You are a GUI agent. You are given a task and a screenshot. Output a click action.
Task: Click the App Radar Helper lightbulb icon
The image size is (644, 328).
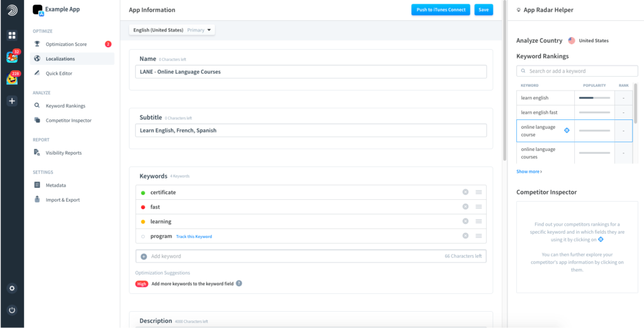[x=519, y=10]
